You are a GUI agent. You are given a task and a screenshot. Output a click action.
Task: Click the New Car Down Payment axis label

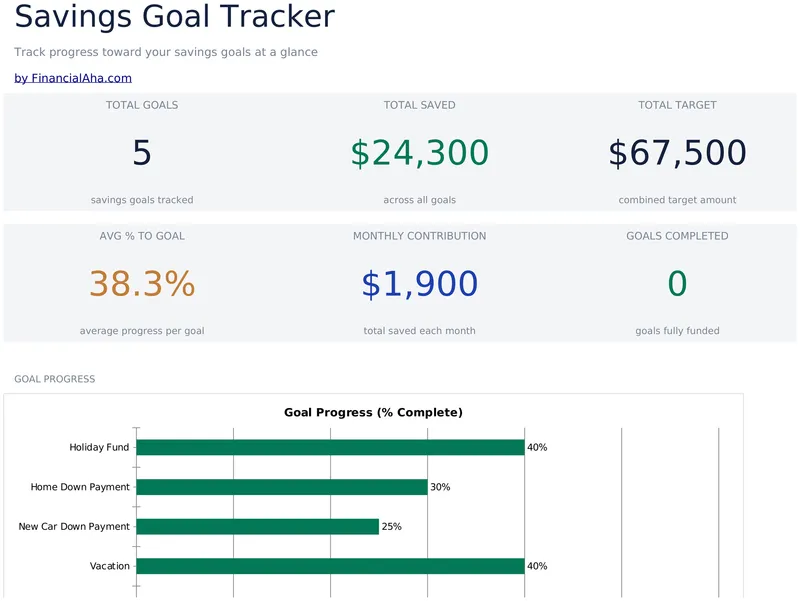click(x=74, y=527)
